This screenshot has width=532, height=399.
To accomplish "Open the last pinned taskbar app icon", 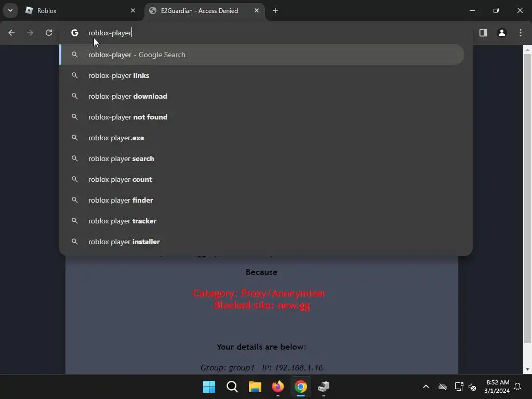I will 324,387.
